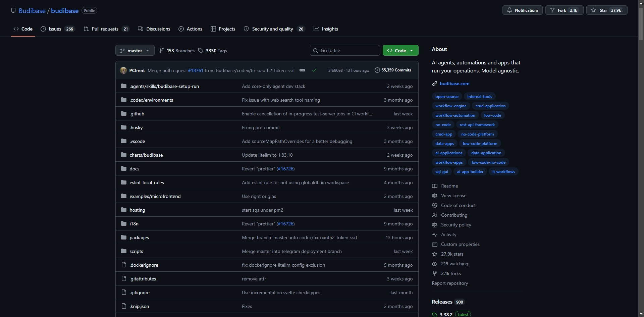Click the .gitattributes file icon
This screenshot has width=644, height=317.
(x=124, y=279)
